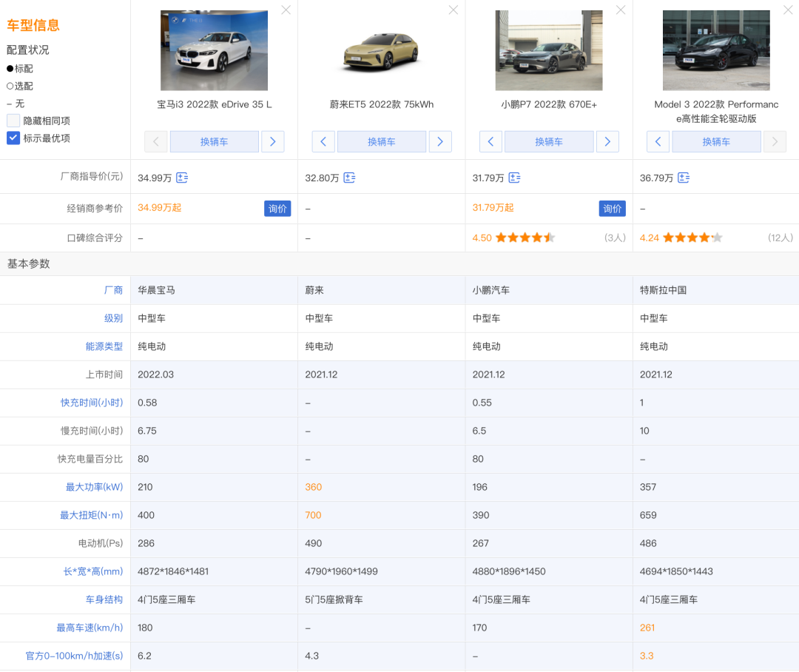Screen dimensions: 799x672
Task: Open the Model 3 car photo
Action: tap(716, 50)
